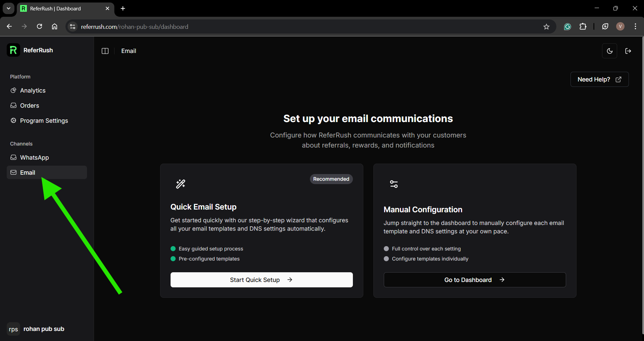Click the Recommended badge

(331, 179)
